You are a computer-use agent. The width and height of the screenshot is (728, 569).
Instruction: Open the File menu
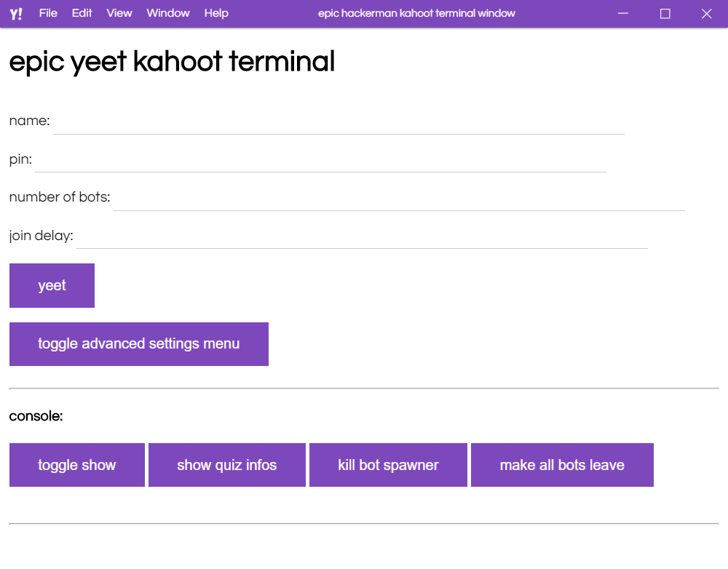(x=48, y=13)
